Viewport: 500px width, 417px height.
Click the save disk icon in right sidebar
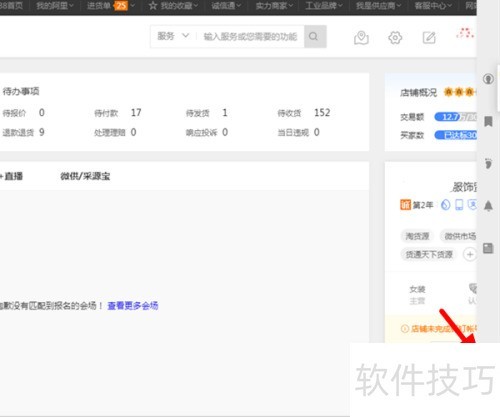pyautogui.click(x=488, y=248)
